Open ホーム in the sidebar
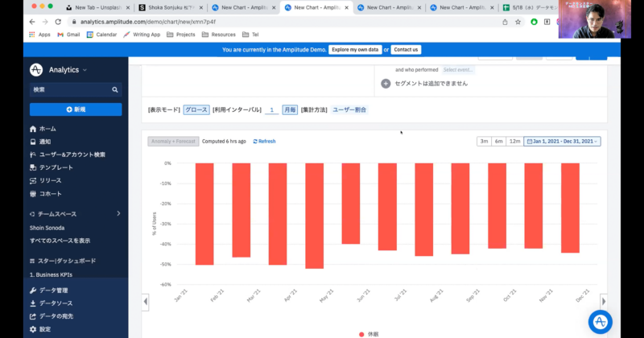Image resolution: width=644 pixels, height=338 pixels. (x=43, y=129)
